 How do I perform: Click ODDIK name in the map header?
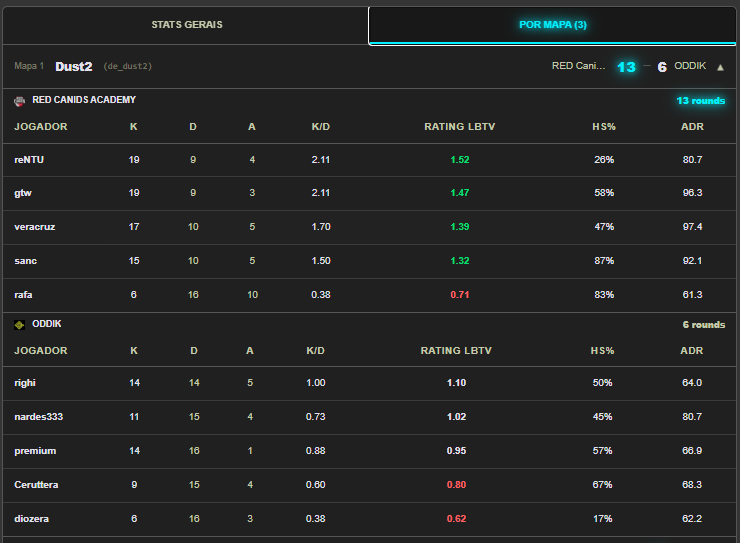pyautogui.click(x=690, y=66)
